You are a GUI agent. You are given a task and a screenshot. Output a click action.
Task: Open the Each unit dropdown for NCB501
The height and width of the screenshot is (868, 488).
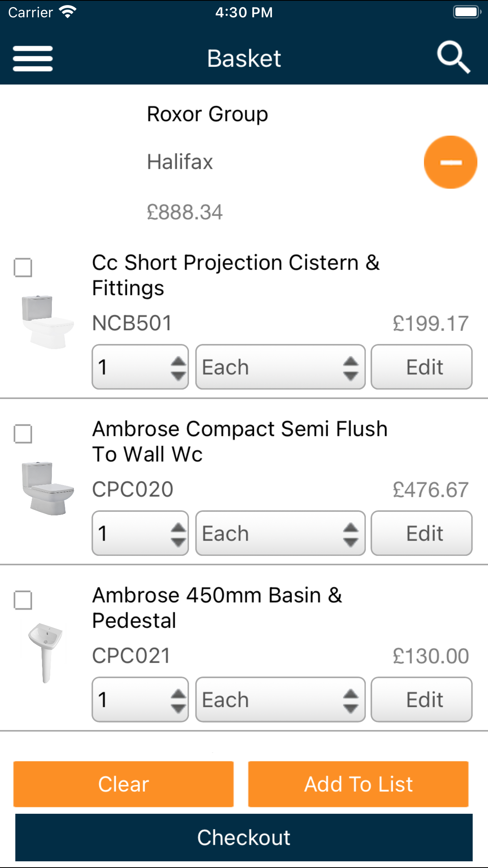click(281, 367)
